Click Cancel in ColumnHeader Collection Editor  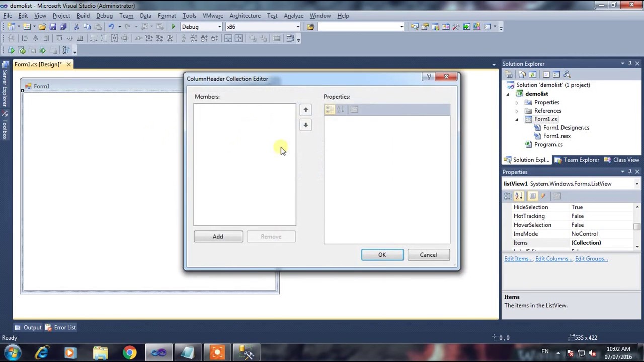[x=429, y=255]
